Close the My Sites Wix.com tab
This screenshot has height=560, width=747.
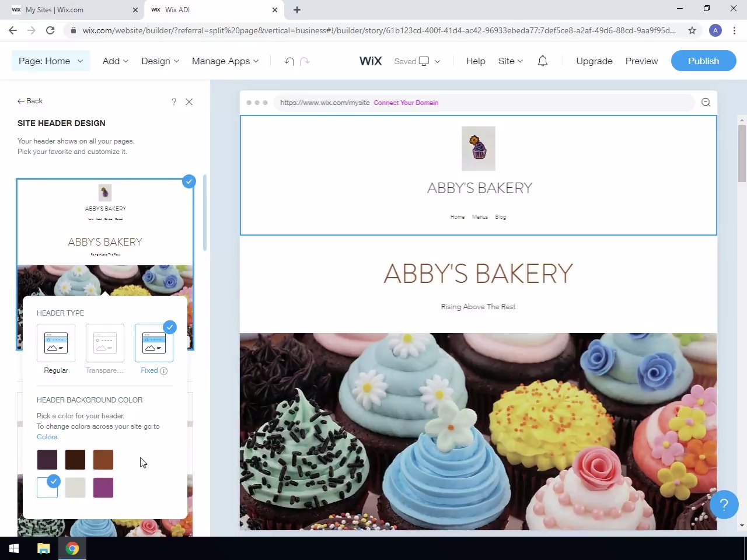(135, 10)
